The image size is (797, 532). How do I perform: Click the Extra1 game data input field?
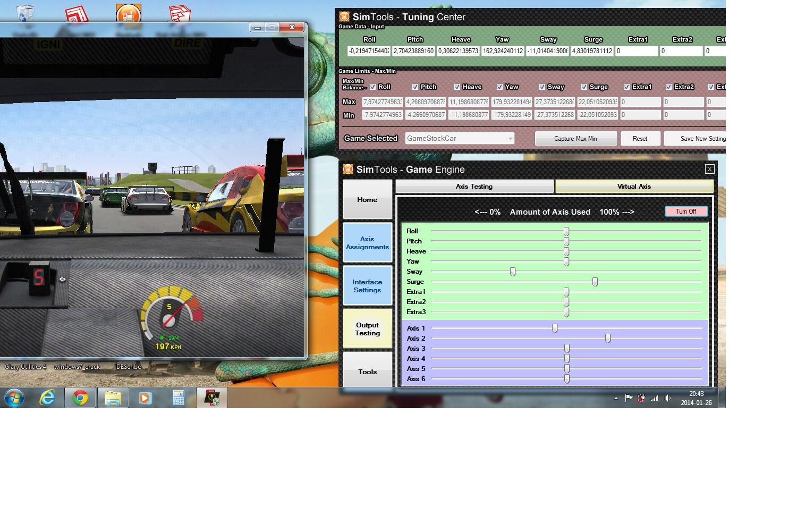tap(637, 51)
